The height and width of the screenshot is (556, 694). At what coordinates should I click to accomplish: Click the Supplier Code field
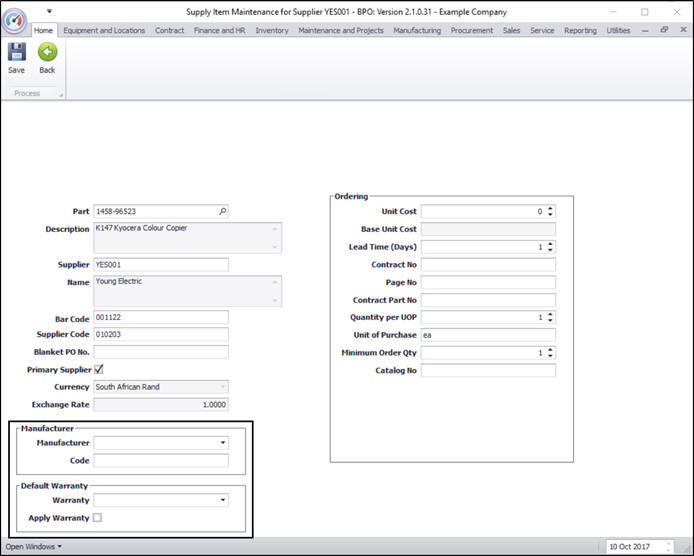click(161, 334)
